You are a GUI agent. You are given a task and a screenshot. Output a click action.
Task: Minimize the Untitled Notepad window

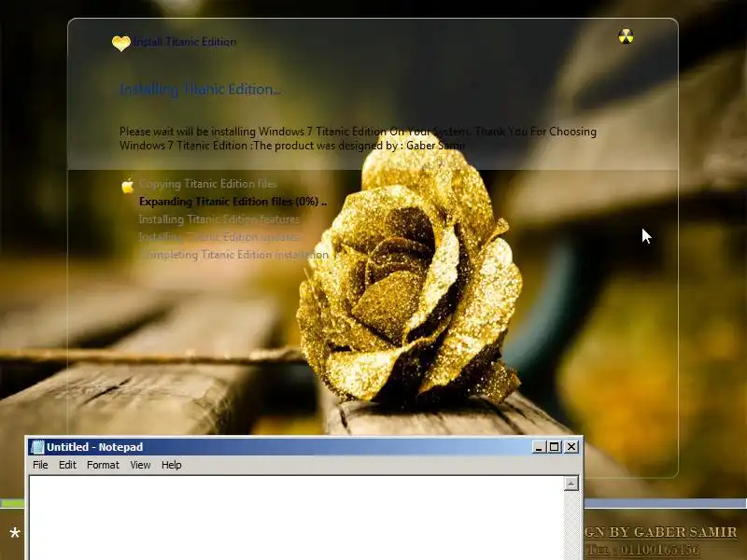click(x=539, y=447)
